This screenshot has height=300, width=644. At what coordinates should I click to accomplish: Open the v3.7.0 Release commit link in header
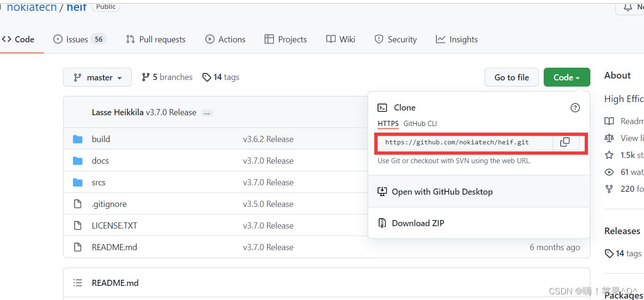pyautogui.click(x=171, y=112)
